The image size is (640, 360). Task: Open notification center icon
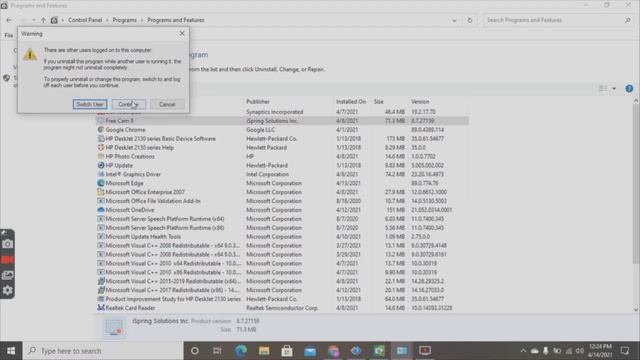click(625, 351)
